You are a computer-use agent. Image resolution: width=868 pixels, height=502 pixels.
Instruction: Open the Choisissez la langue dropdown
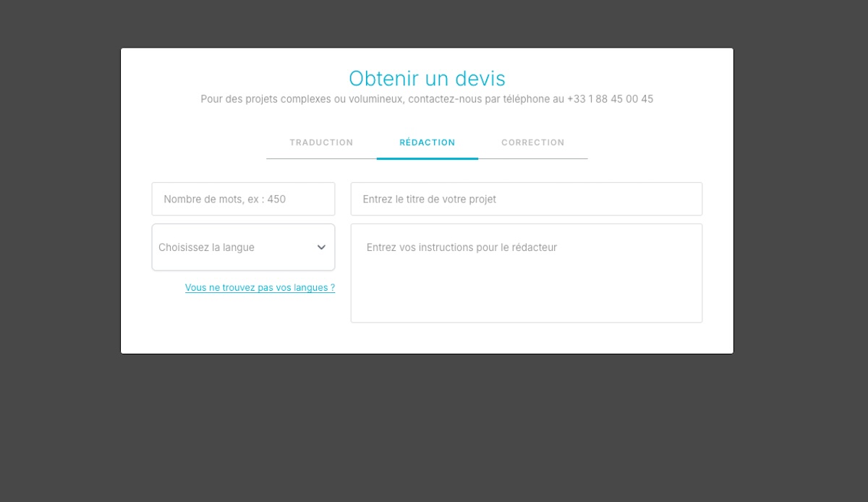(243, 247)
